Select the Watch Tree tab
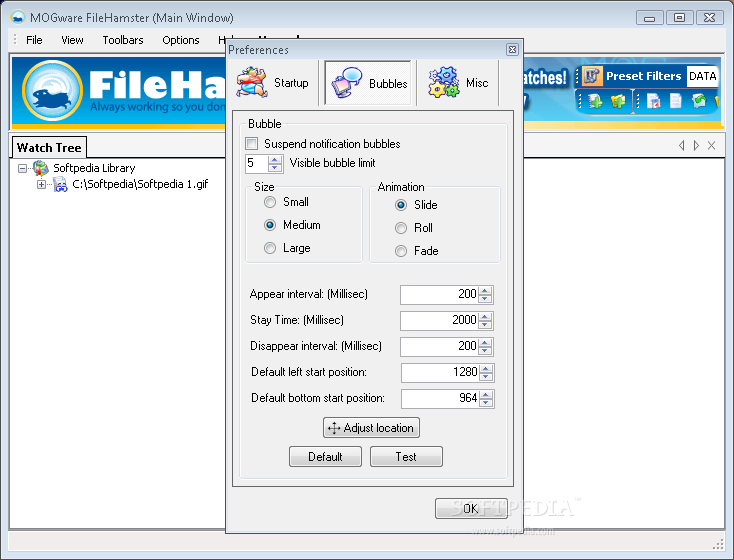Screen dimensions: 734x560 point(49,147)
